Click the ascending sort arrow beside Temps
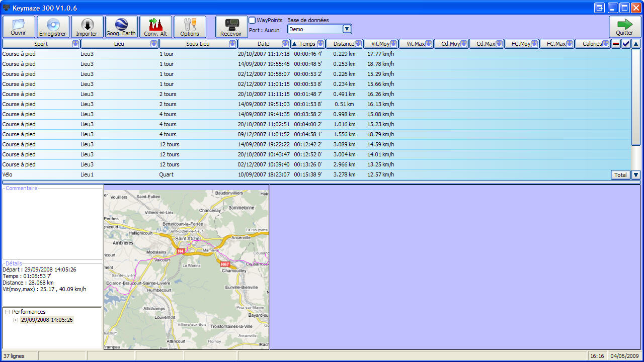 294,44
